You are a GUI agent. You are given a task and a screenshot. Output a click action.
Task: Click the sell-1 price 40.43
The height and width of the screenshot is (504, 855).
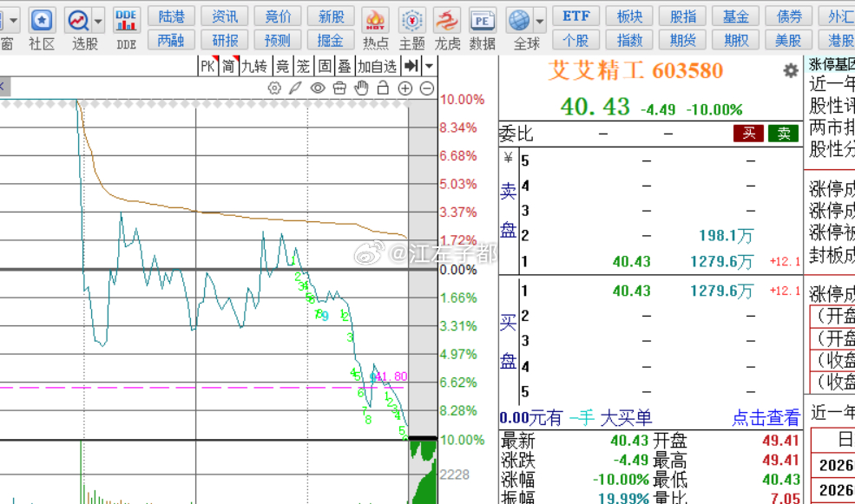coord(631,261)
